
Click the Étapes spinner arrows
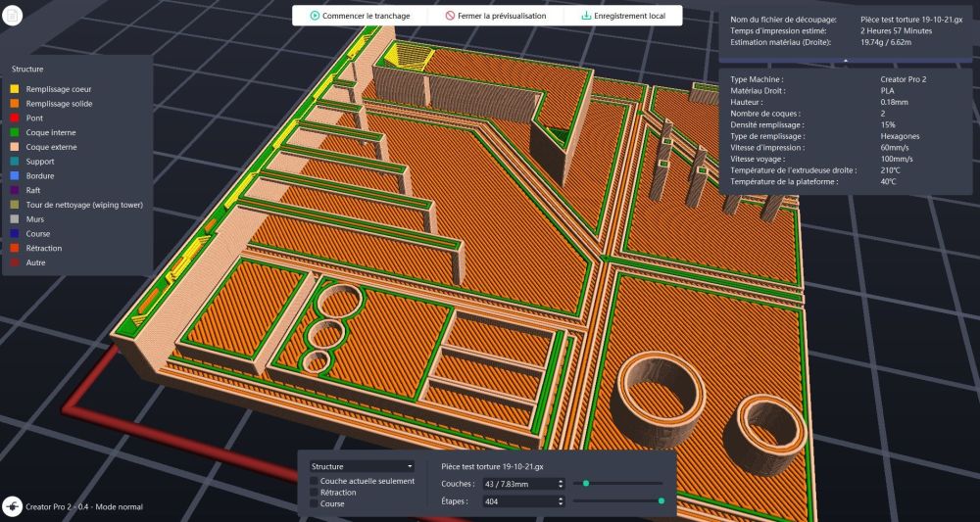(560, 501)
